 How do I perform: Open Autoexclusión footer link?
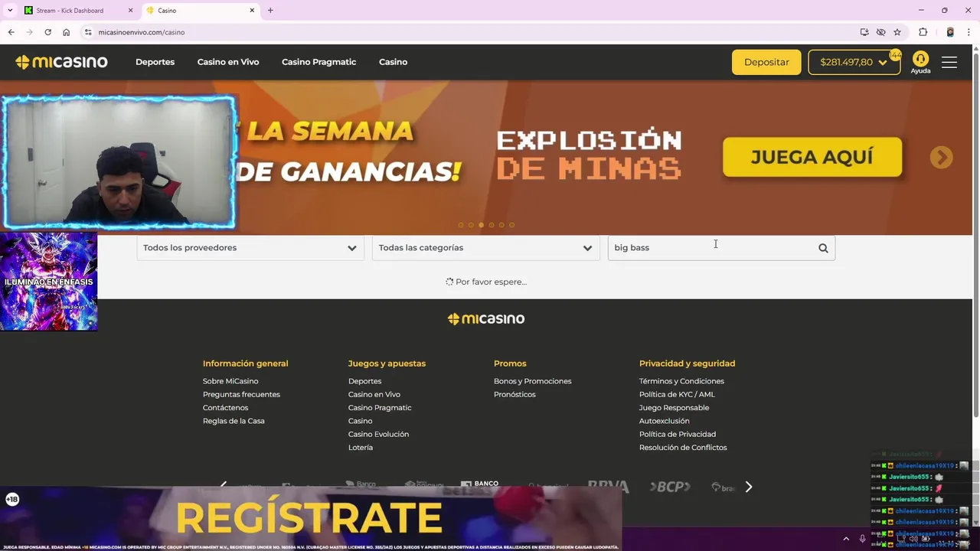click(x=664, y=421)
